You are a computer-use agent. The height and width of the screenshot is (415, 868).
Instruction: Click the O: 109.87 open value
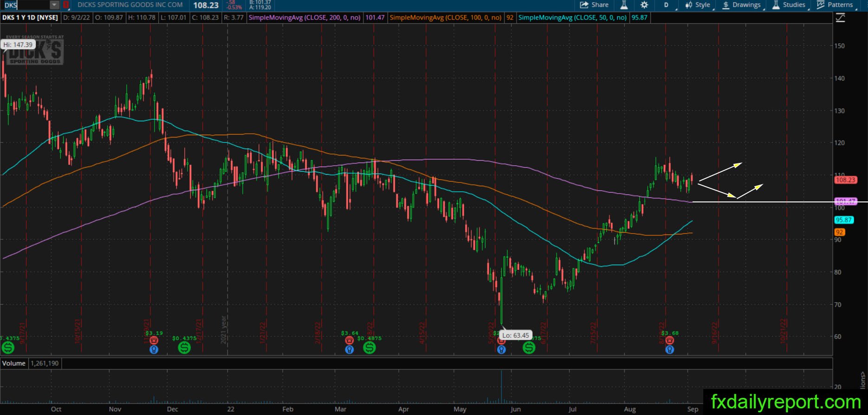point(109,18)
